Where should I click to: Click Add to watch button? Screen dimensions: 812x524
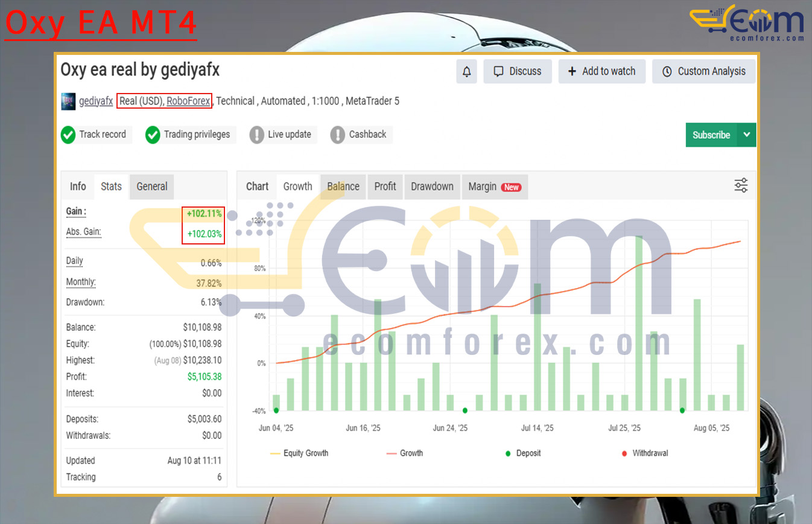click(x=601, y=71)
